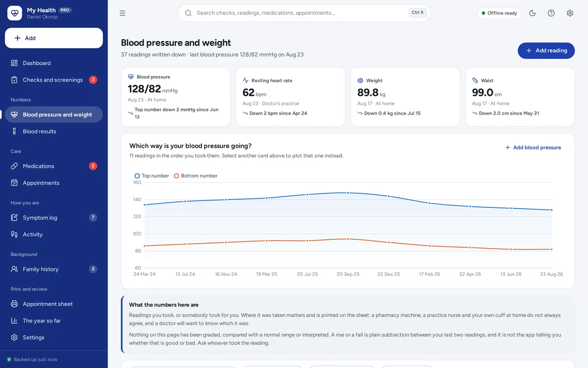The height and width of the screenshot is (368, 588).
Task: Click the My Health heart logo
Action: coord(15,13)
